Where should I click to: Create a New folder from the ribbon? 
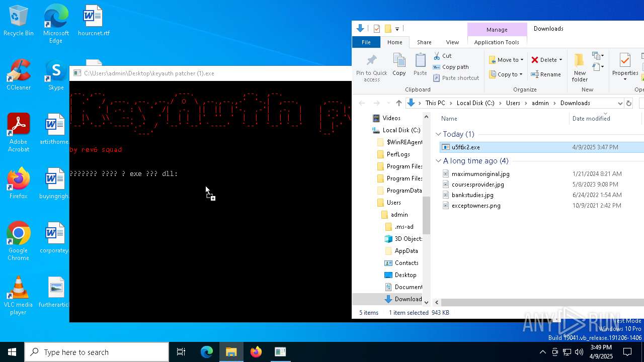point(580,67)
